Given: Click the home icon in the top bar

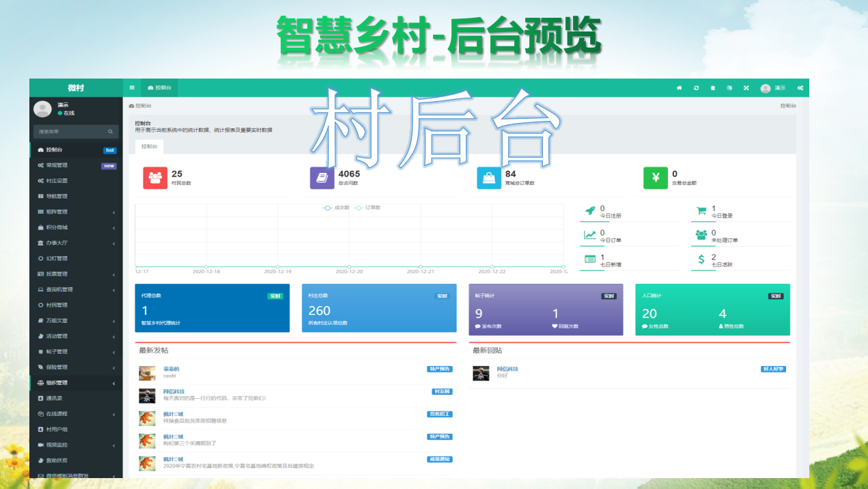Looking at the screenshot, I should 680,88.
